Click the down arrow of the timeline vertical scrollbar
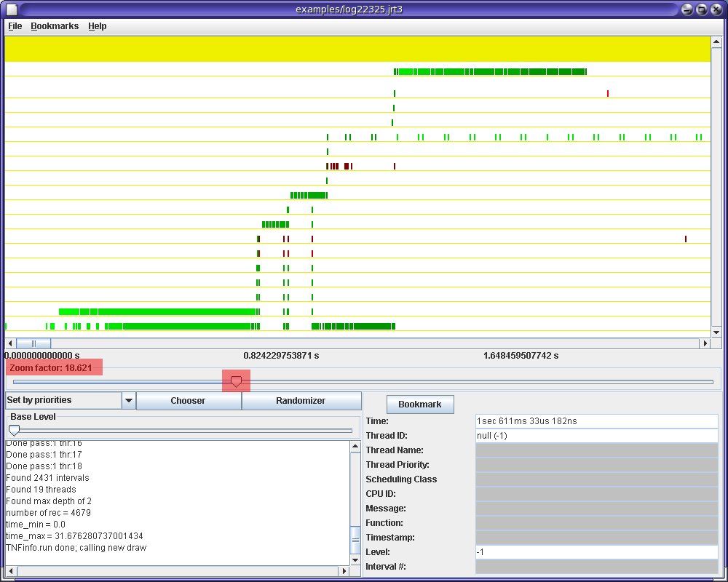 (715, 331)
